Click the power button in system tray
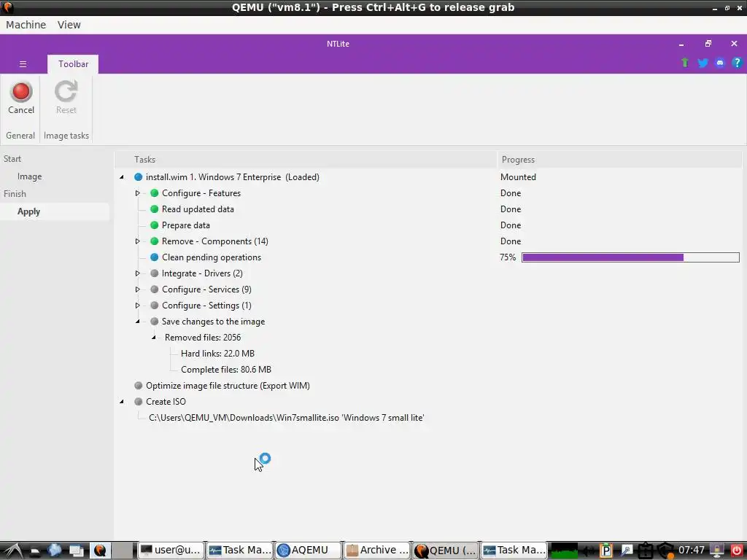Viewport: 747px width, 560px height. pos(737,551)
